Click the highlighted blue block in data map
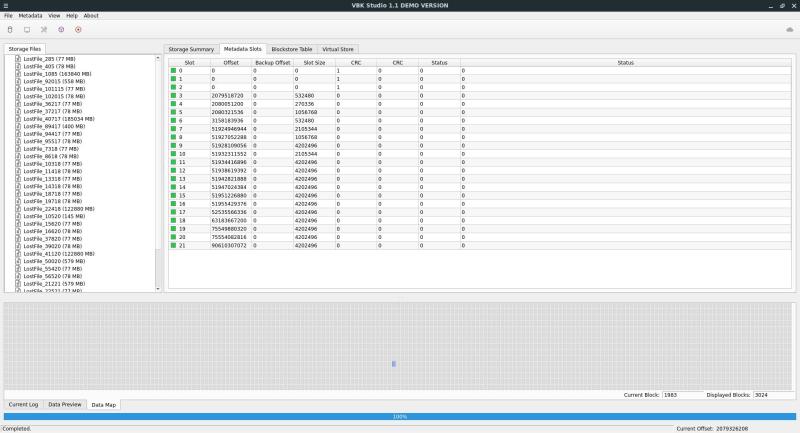The height and width of the screenshot is (433, 800). tap(394, 364)
